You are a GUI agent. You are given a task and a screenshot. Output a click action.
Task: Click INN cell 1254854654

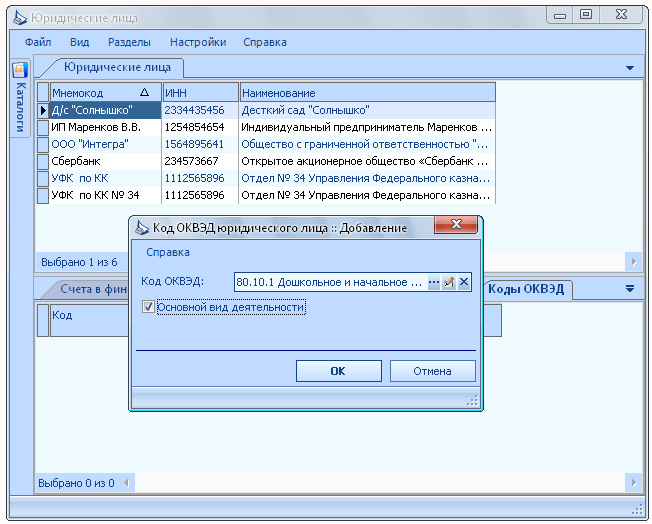click(x=200, y=127)
